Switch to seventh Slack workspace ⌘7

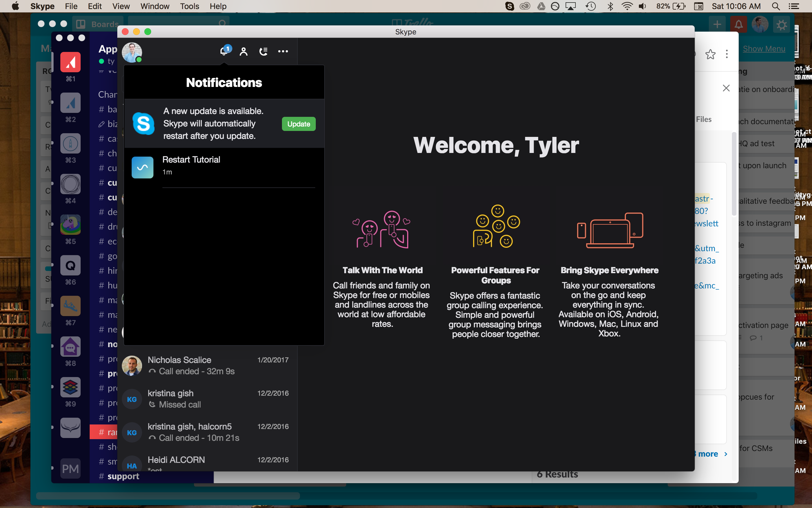tap(70, 306)
